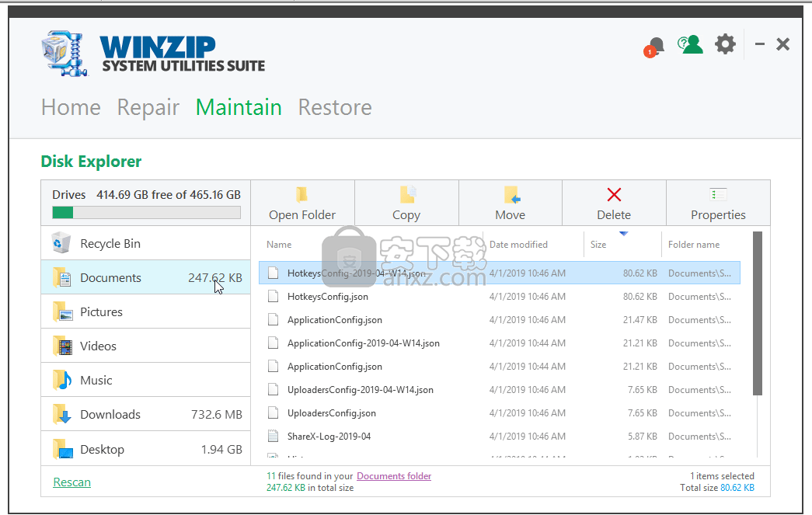Click the drive free space progress bar
The height and width of the screenshot is (515, 812).
click(147, 213)
